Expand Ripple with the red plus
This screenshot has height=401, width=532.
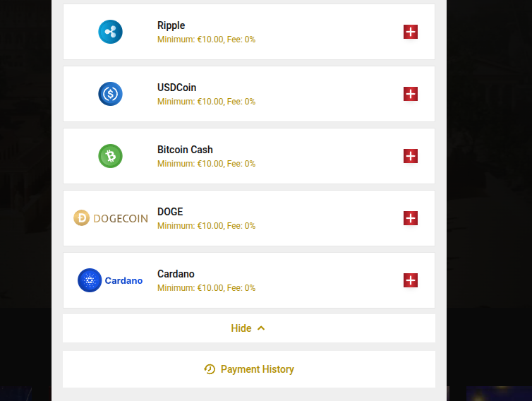[411, 32]
